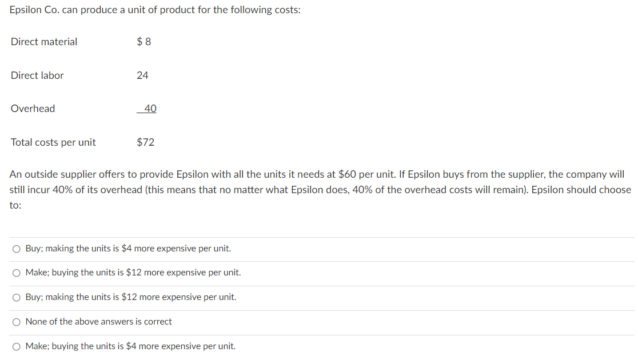Click the Total costs per unit label
The image size is (638, 364).
tap(53, 142)
